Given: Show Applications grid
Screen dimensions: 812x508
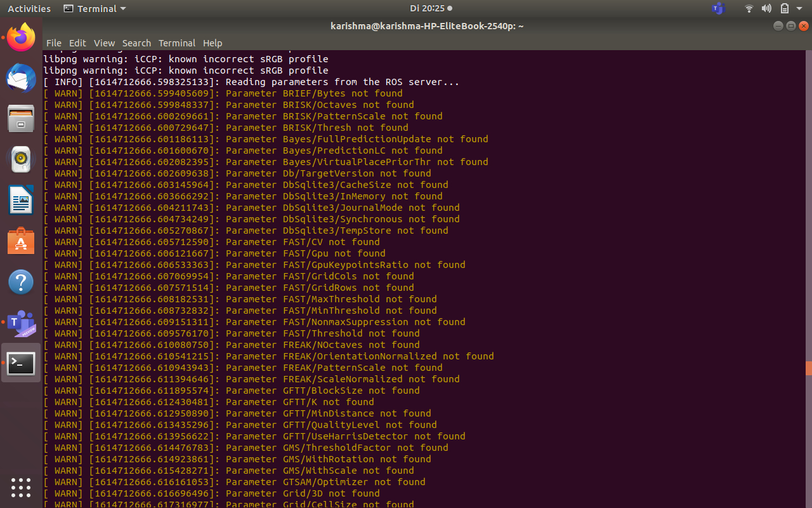Looking at the screenshot, I should 21,487.
